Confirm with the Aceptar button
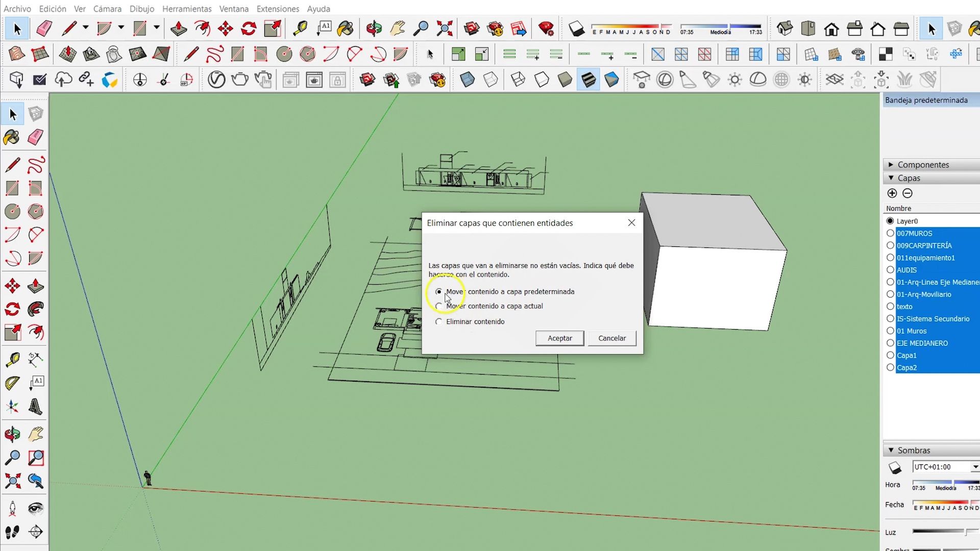Viewport: 980px width, 551px height. (559, 338)
